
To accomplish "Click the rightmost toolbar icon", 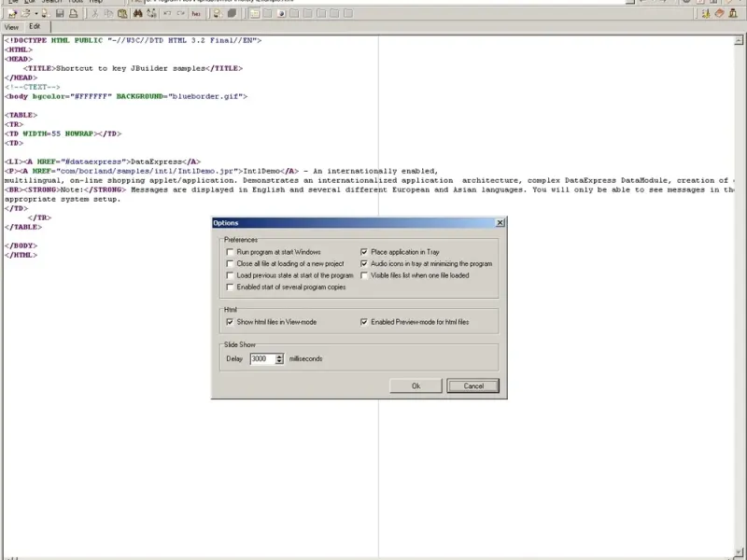I will point(733,14).
